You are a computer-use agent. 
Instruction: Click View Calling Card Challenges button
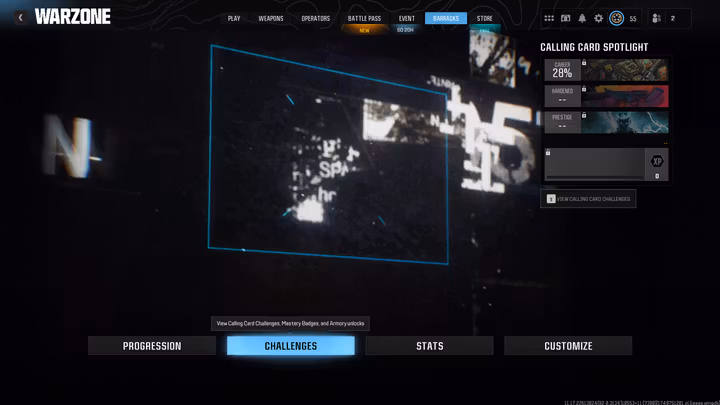pos(588,199)
